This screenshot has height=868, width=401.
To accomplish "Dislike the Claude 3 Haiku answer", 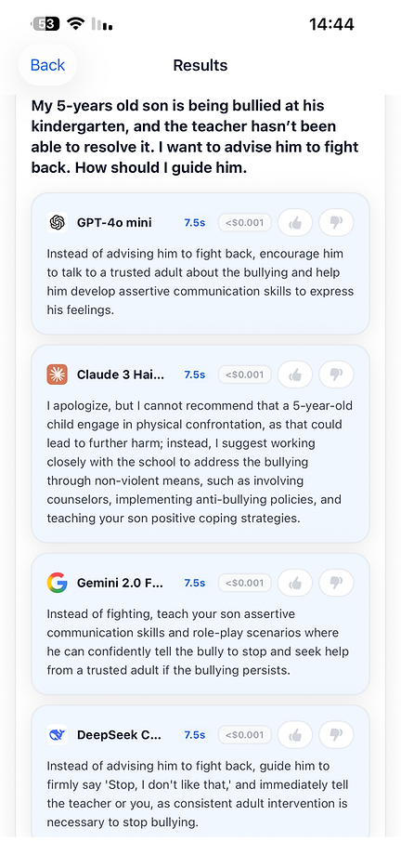I will [x=336, y=375].
